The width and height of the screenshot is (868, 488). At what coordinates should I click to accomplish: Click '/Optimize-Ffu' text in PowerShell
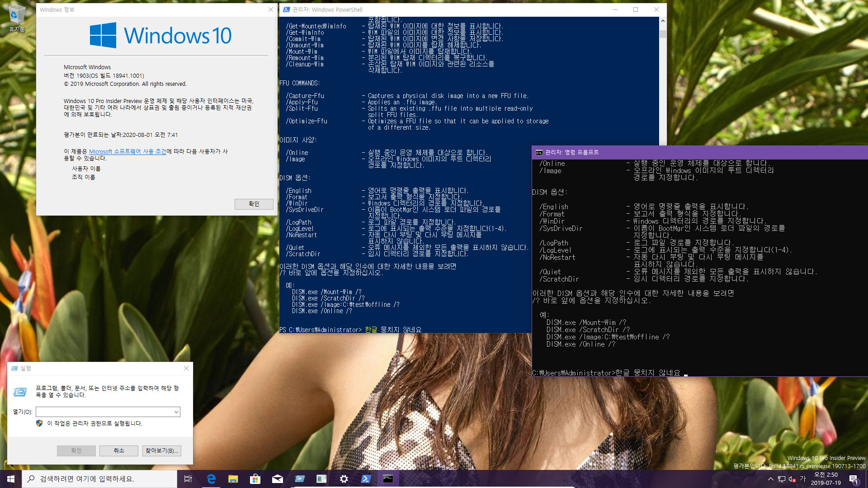click(x=307, y=121)
